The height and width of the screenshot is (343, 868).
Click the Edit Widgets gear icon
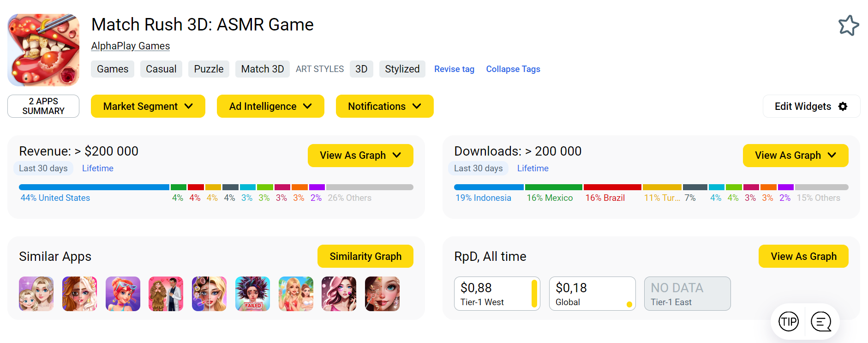(x=843, y=107)
